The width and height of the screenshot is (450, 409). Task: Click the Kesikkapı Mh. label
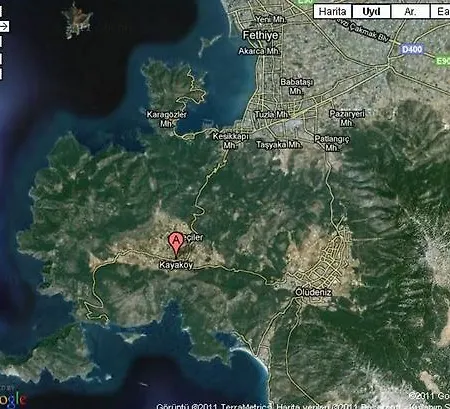point(230,141)
